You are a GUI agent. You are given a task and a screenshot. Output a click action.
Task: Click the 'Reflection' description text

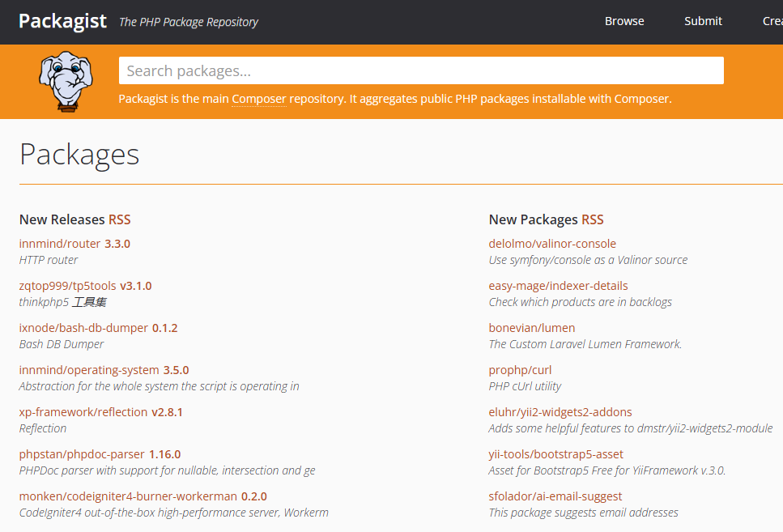click(x=42, y=428)
